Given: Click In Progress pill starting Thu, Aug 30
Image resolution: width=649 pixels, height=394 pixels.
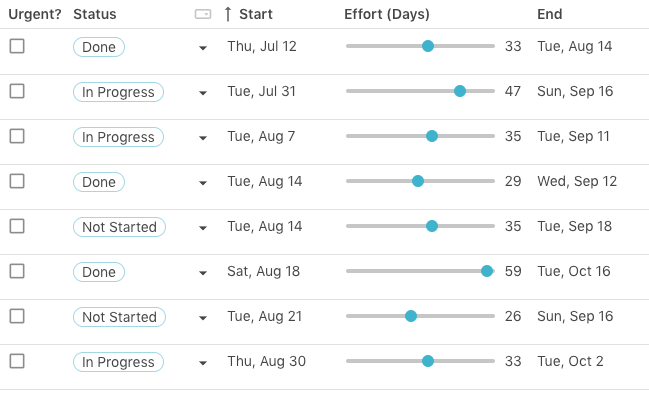Looking at the screenshot, I should pyautogui.click(x=118, y=362).
